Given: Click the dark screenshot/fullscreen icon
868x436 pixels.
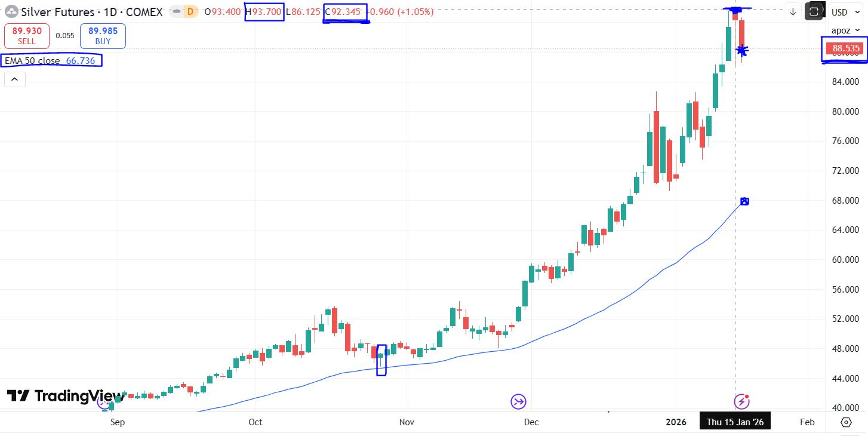Looking at the screenshot, I should coord(814,11).
